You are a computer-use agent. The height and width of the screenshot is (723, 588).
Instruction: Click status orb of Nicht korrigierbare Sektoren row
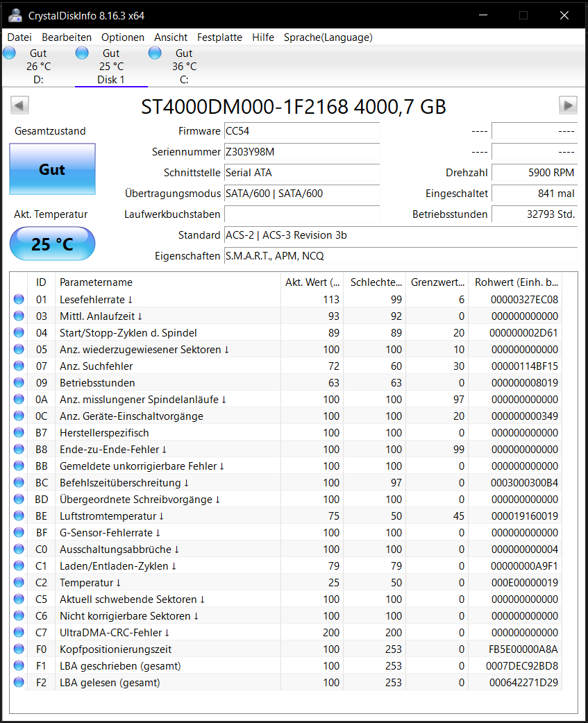click(x=19, y=615)
